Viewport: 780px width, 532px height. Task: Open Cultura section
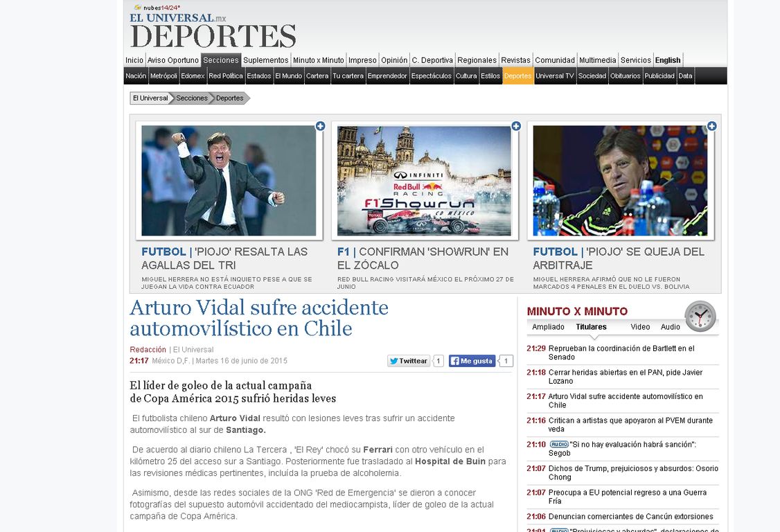click(466, 76)
